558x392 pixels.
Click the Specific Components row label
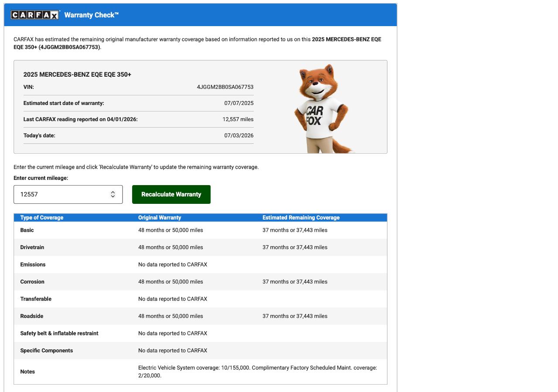tap(47, 351)
